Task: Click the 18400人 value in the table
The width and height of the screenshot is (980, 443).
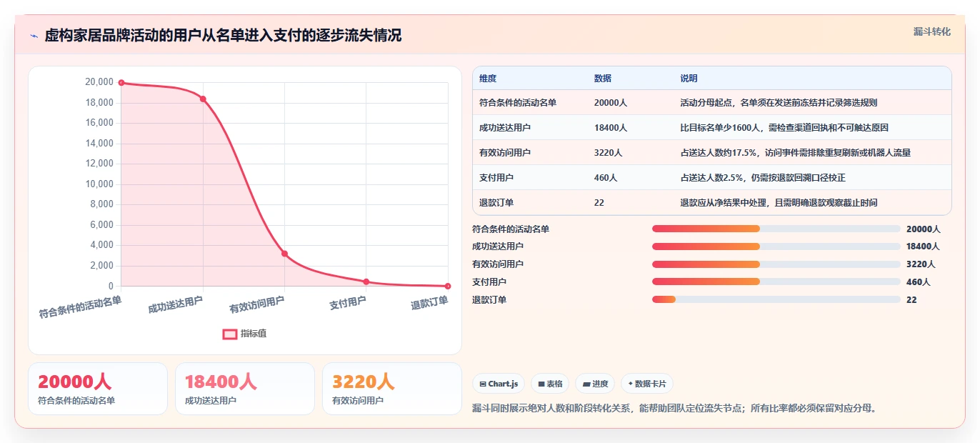Action: 611,128
